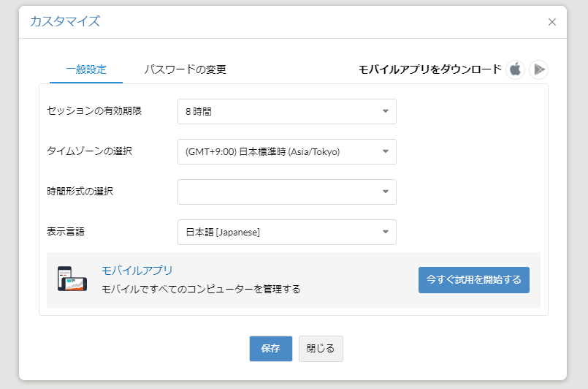
Task: Expand the session expiry dropdown showing 8 時間
Action: pyautogui.click(x=286, y=111)
